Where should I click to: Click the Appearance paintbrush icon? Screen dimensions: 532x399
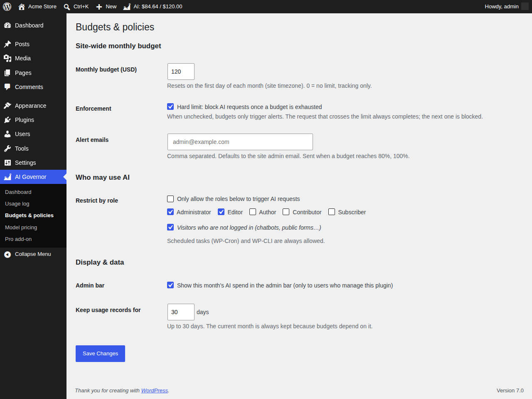coord(7,106)
